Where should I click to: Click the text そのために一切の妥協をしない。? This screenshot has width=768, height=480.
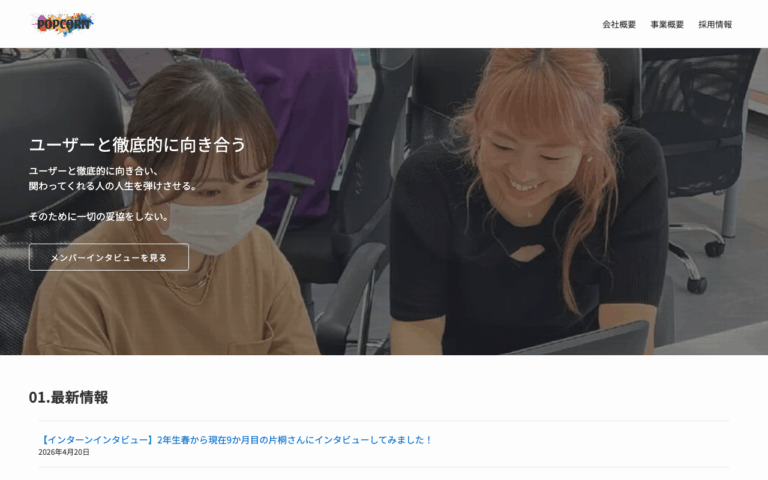[x=99, y=216]
